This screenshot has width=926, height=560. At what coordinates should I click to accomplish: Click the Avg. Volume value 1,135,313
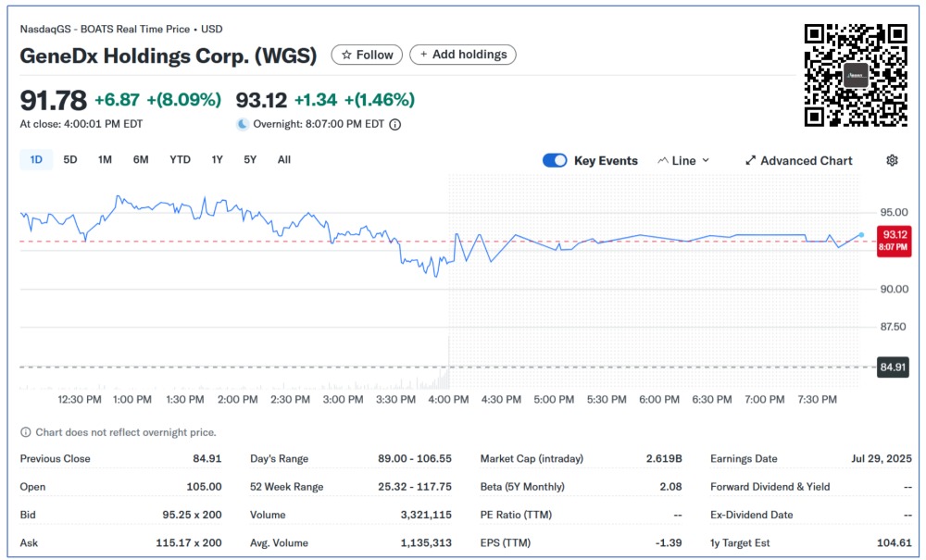coord(426,543)
